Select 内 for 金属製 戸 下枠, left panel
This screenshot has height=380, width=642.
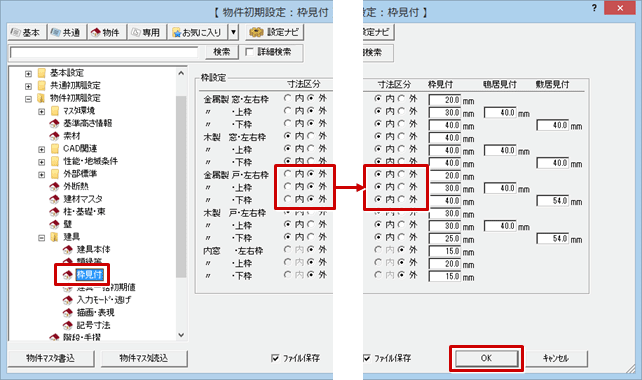click(287, 199)
